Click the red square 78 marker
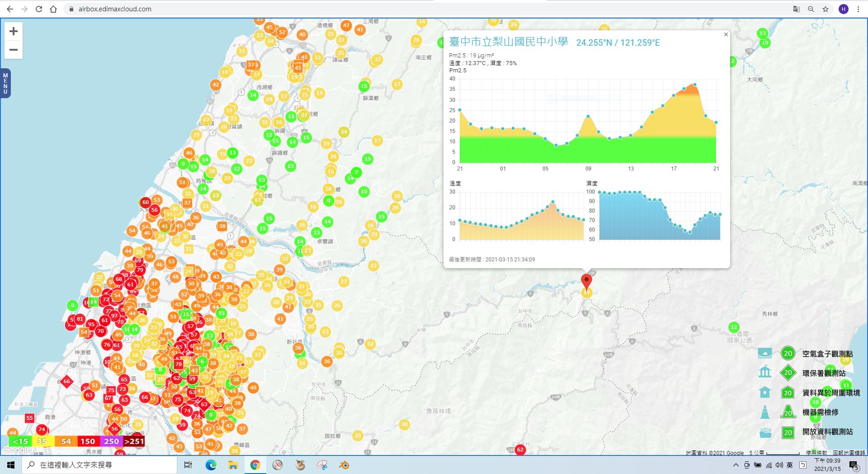Viewport: 868px width, 474px height. [179, 364]
